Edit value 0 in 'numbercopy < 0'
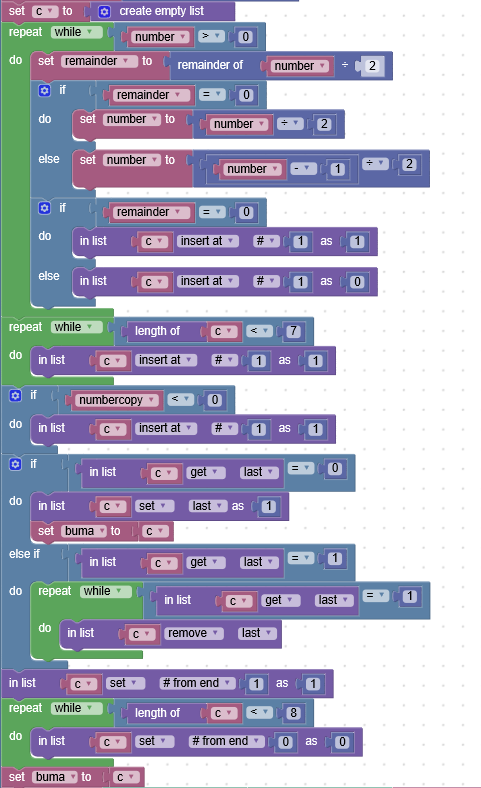 (x=215, y=400)
